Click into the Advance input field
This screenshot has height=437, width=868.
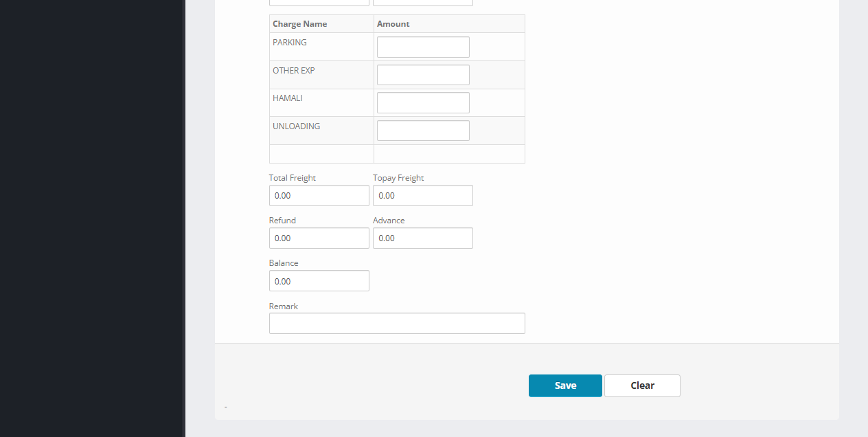click(422, 238)
